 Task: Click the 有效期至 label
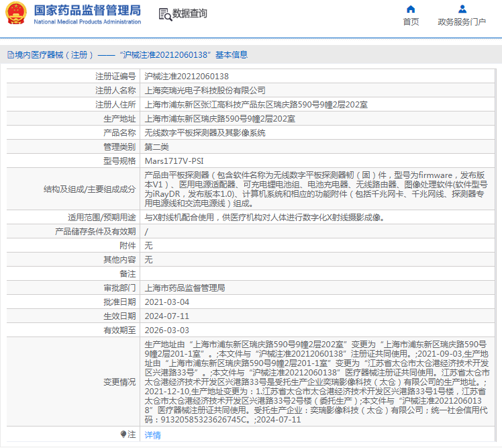(x=119, y=330)
